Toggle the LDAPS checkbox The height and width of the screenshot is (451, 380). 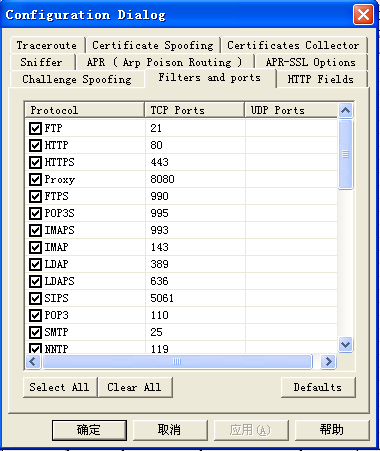pos(35,281)
